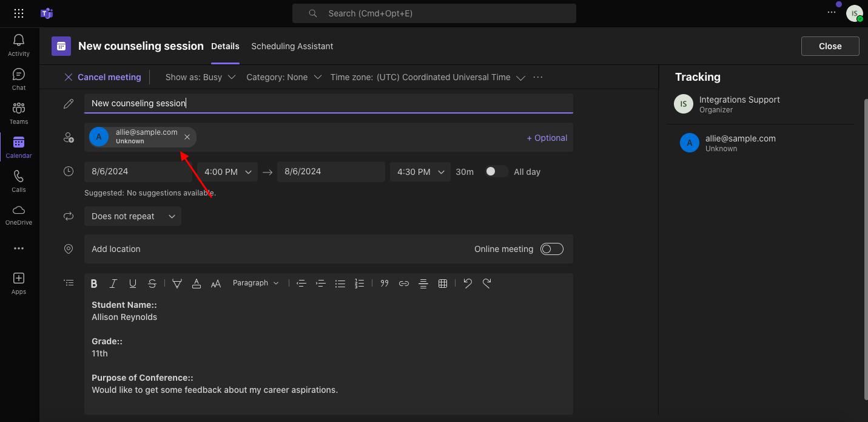Enable the All day toggle
Screen dimensions: 868x422
pyautogui.click(x=496, y=172)
